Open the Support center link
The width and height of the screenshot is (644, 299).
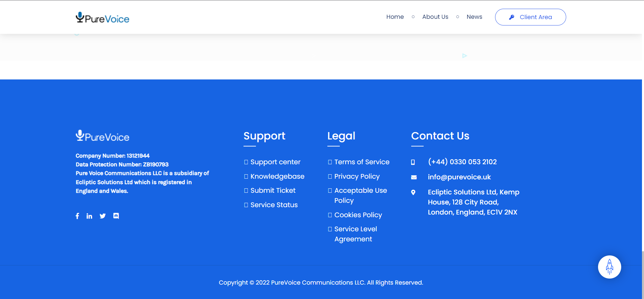(x=275, y=162)
